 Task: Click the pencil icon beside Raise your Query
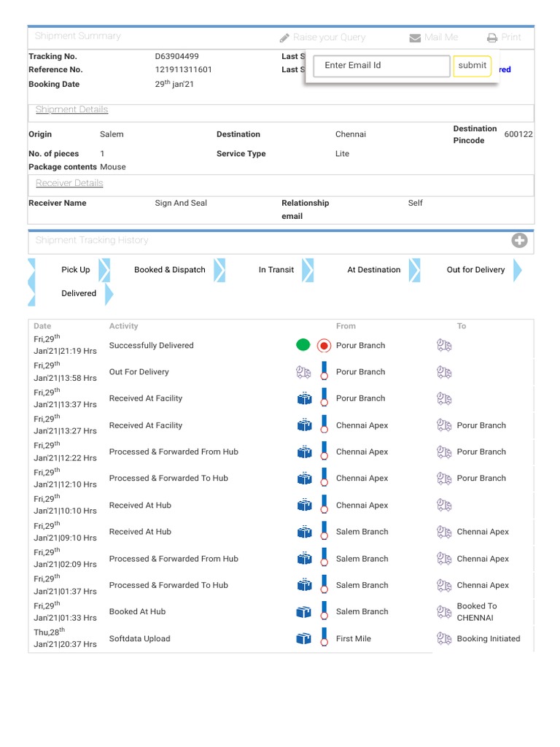pyautogui.click(x=284, y=38)
